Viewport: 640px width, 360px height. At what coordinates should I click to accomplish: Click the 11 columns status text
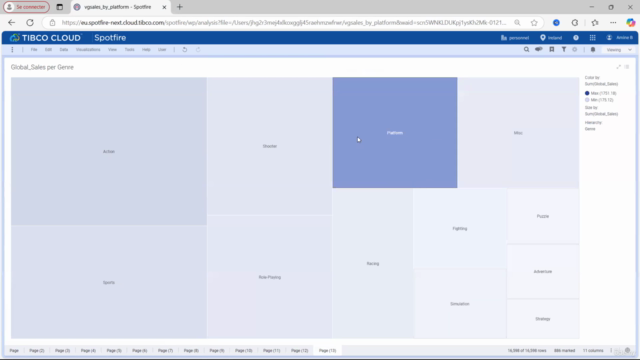(x=593, y=351)
